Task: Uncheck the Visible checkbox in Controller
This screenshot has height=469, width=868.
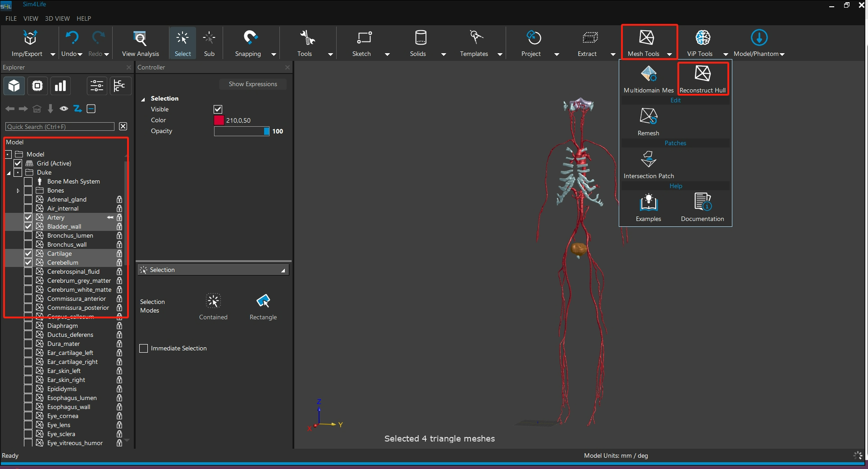Action: coord(218,109)
